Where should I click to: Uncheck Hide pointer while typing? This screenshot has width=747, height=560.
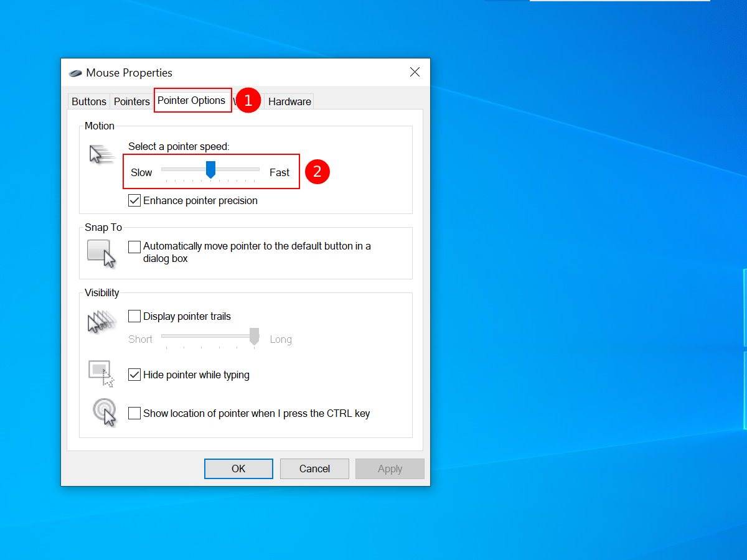pos(134,375)
